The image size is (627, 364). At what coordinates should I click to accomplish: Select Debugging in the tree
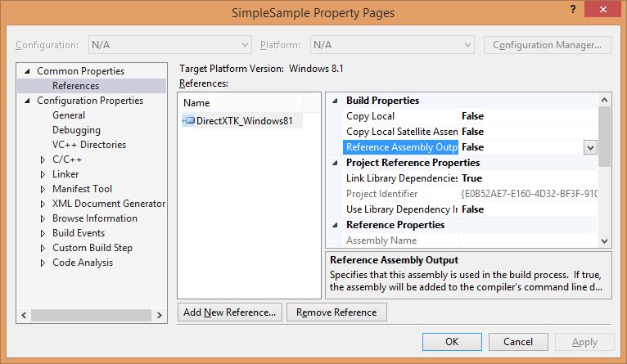[x=76, y=130]
